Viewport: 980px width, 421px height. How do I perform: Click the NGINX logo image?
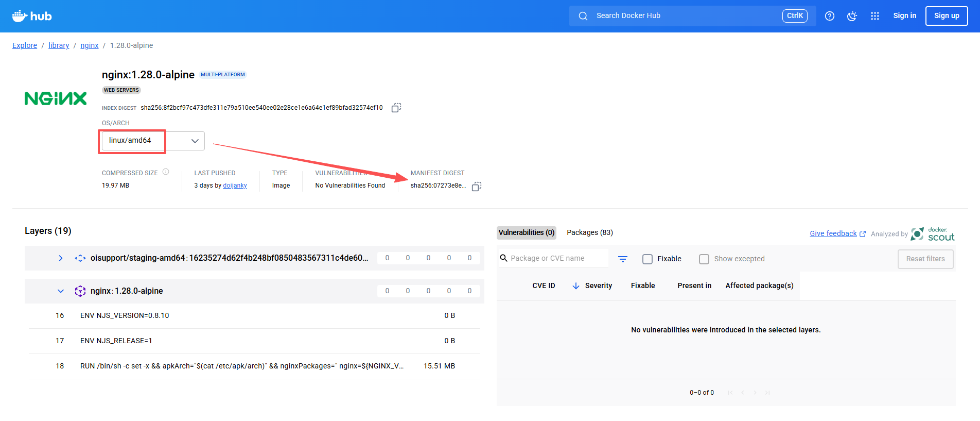coord(56,98)
